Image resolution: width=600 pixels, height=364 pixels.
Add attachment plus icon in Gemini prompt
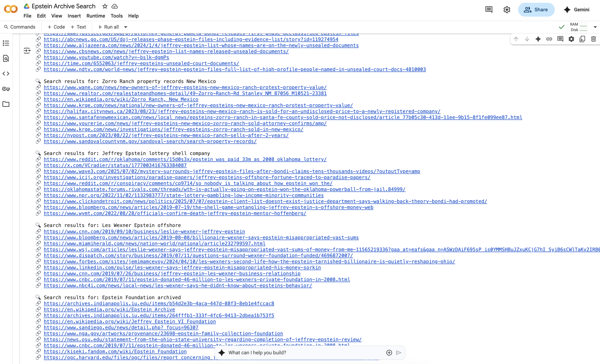click(x=389, y=352)
